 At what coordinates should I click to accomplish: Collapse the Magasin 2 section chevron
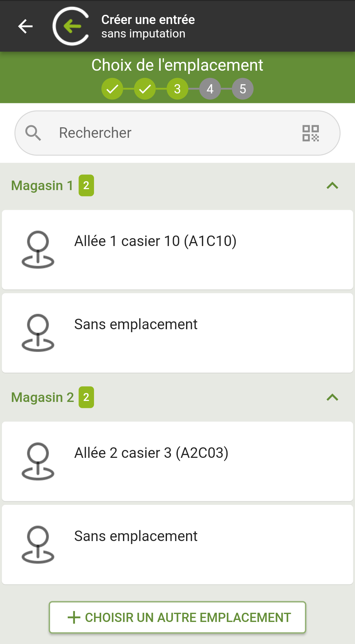(332, 397)
